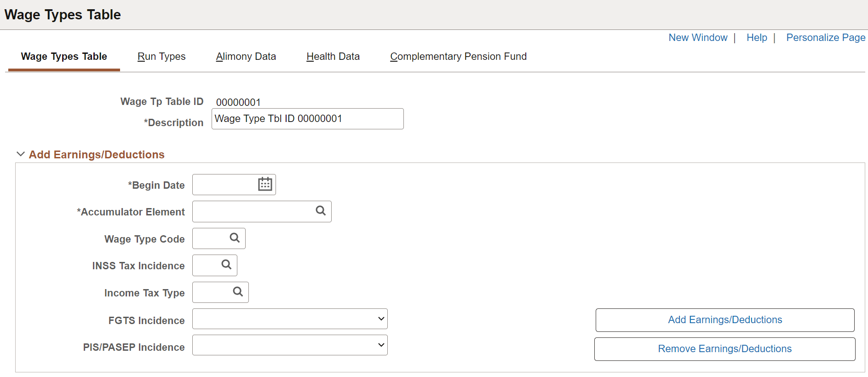Go to the Health Data tab
Image resolution: width=868 pixels, height=377 pixels.
coord(333,57)
